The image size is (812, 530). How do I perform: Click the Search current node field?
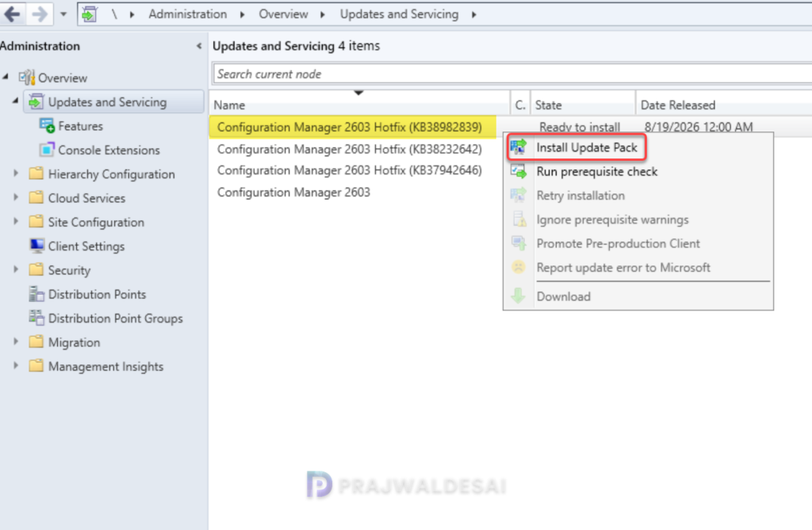point(512,74)
